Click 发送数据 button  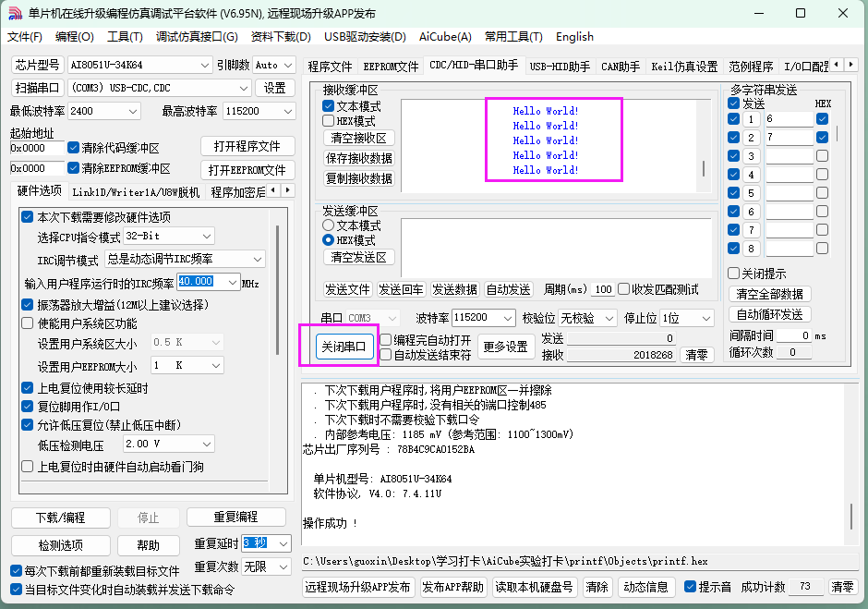(x=454, y=289)
